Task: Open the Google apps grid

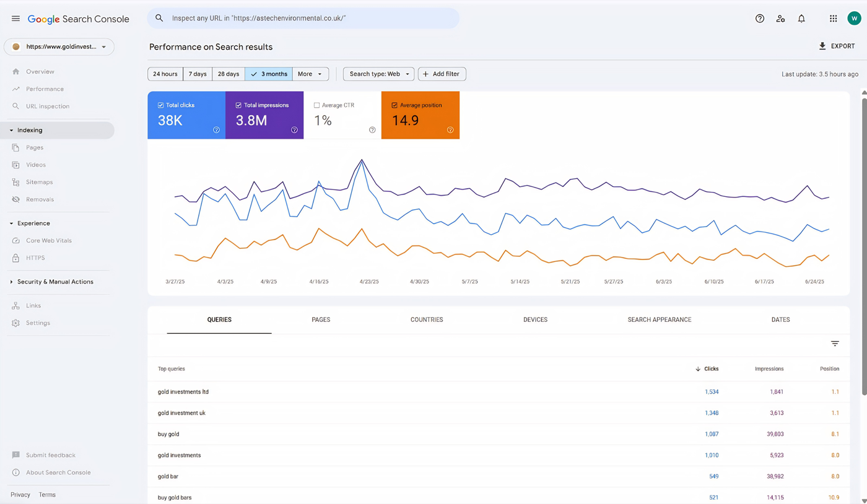Action: tap(833, 19)
